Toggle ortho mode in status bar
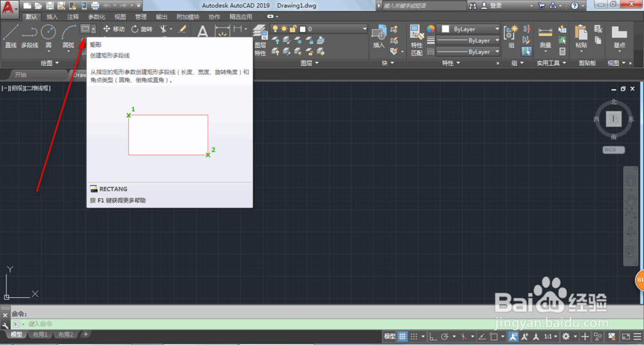This screenshot has height=345, width=644. click(433, 337)
